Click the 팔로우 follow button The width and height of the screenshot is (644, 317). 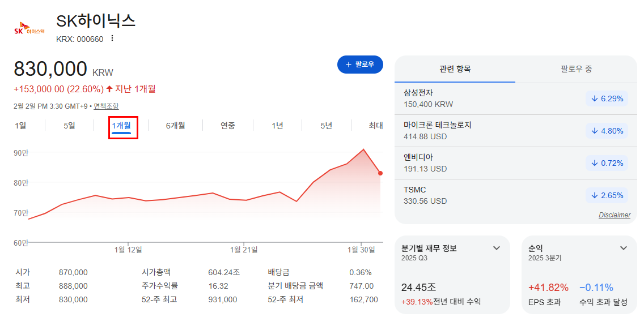point(360,65)
